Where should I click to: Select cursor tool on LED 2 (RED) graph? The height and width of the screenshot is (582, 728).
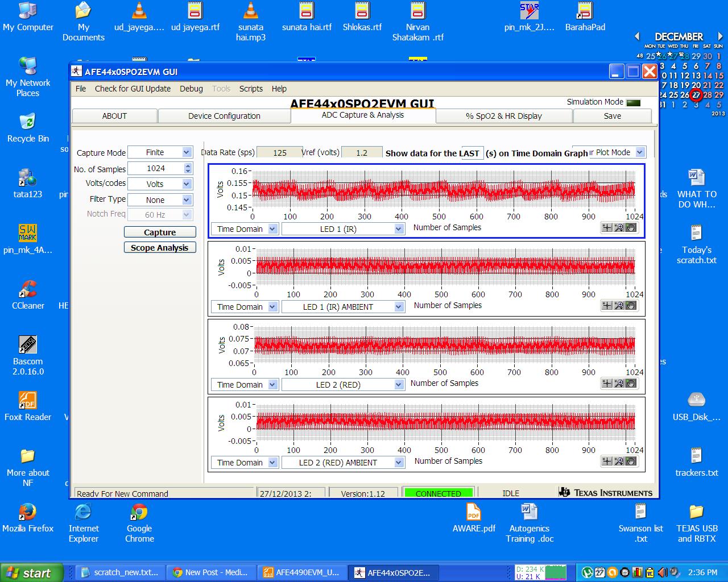[607, 383]
